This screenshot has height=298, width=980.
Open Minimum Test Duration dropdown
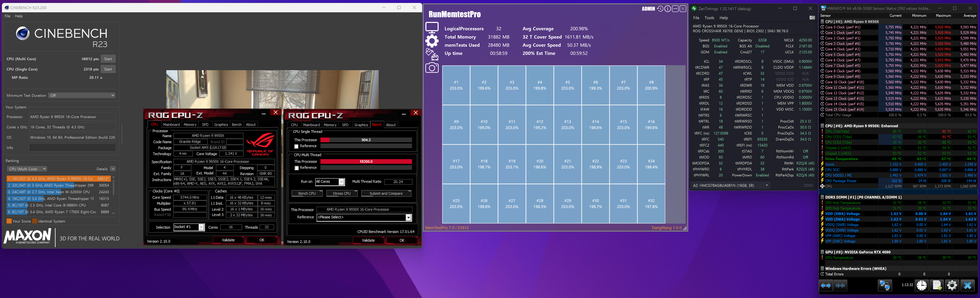82,95
